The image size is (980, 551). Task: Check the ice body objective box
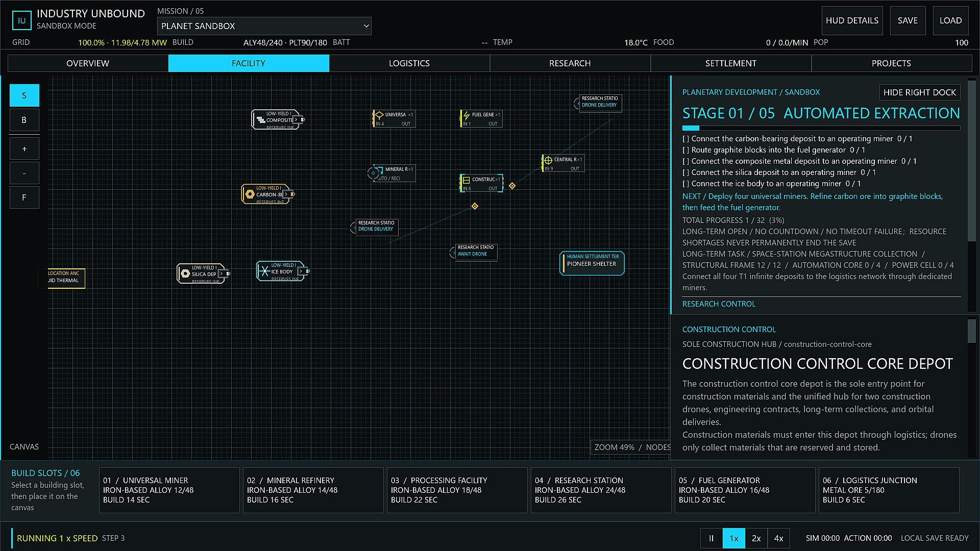pyautogui.click(x=685, y=184)
